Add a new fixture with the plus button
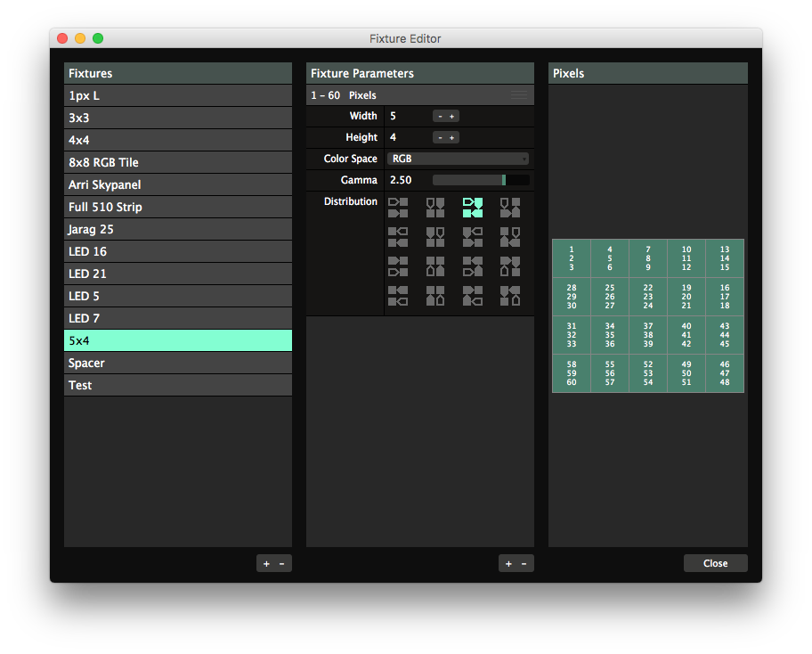This screenshot has width=812, height=654. pos(266,563)
